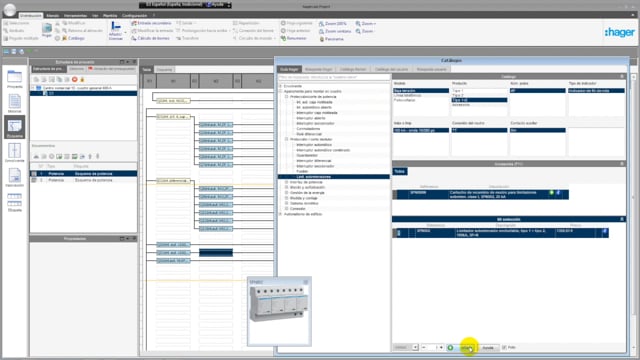The height and width of the screenshot is (360, 640).
Task: Click the lock icon in project structure toolbar
Action: (x=82, y=80)
